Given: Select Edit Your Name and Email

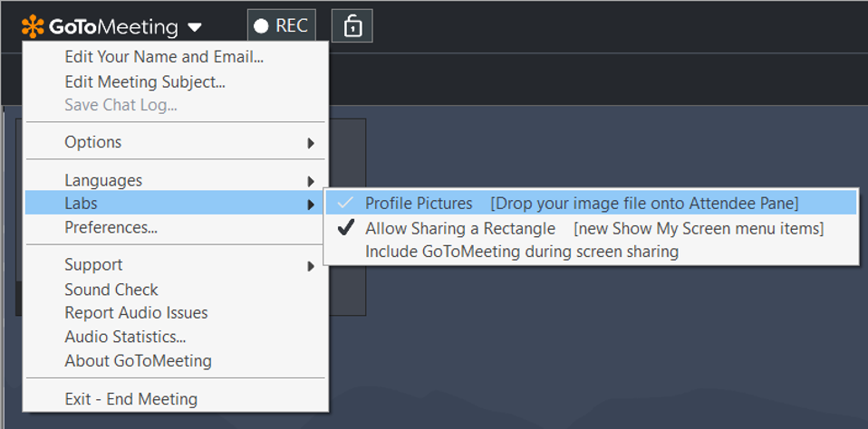Looking at the screenshot, I should coord(164,57).
